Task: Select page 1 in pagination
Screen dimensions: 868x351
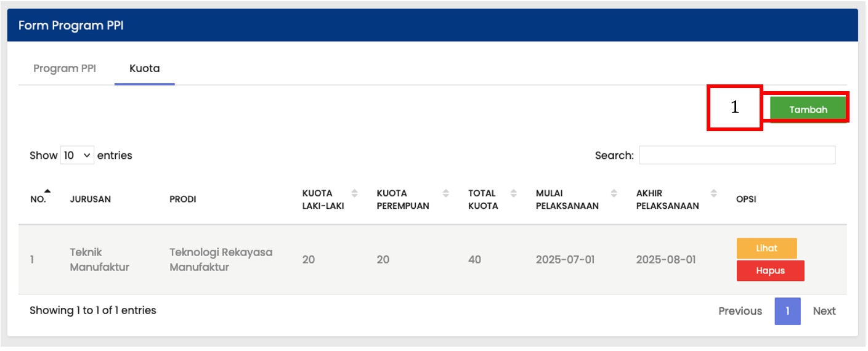Action: [x=787, y=311]
